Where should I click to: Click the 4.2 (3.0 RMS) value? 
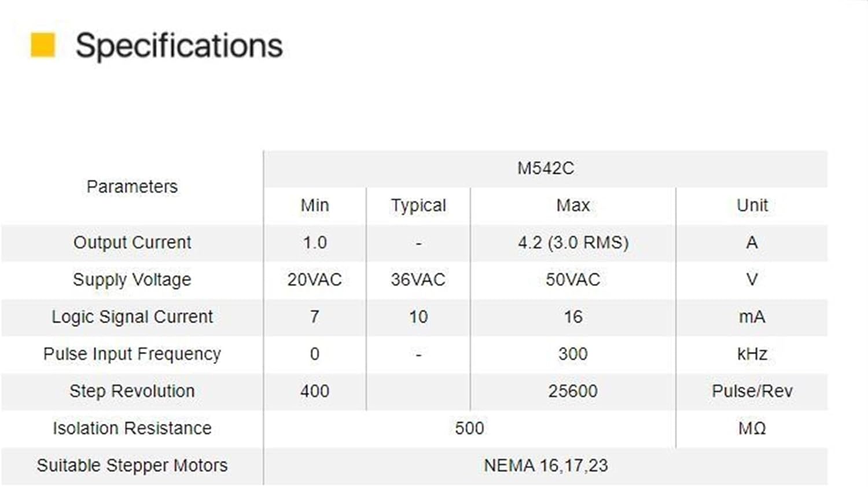(573, 243)
